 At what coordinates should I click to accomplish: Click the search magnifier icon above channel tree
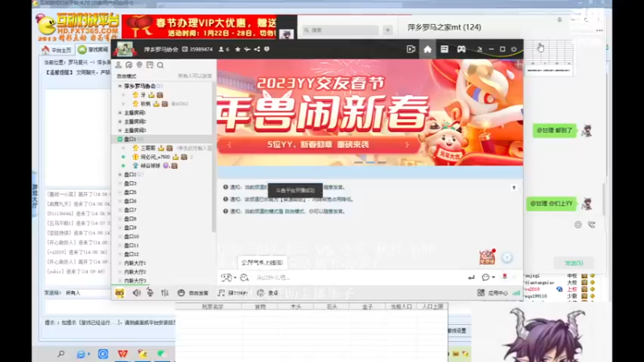(x=160, y=65)
